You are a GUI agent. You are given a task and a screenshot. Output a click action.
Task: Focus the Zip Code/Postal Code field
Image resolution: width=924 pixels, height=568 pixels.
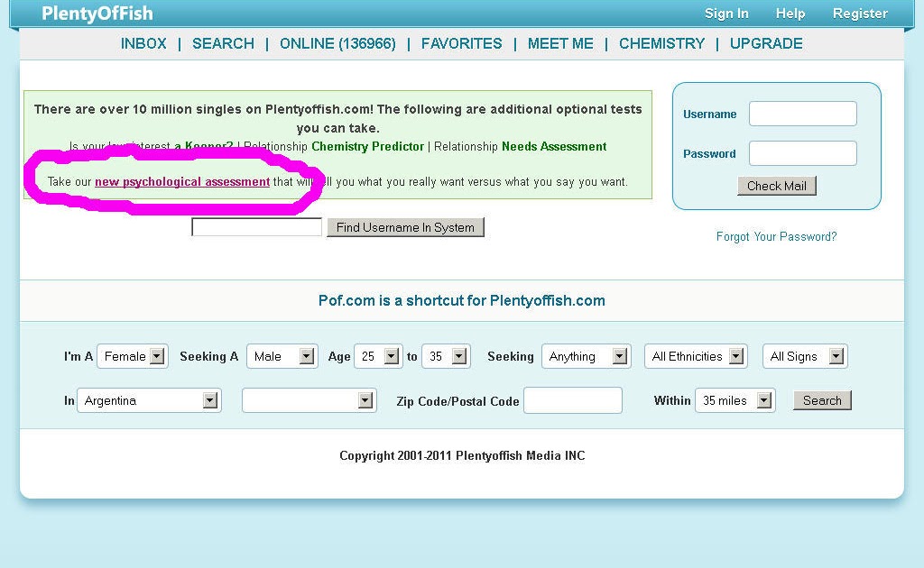[x=573, y=400]
